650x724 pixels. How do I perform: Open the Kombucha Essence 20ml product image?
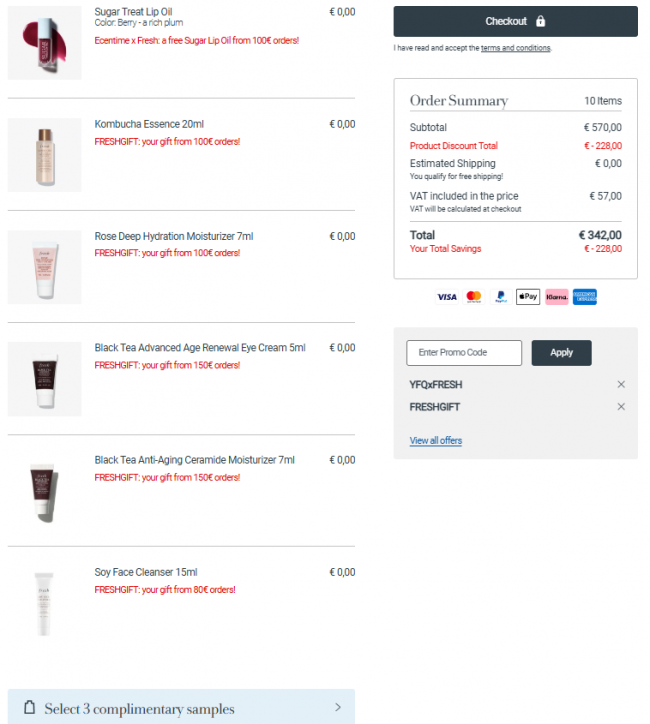coord(44,155)
